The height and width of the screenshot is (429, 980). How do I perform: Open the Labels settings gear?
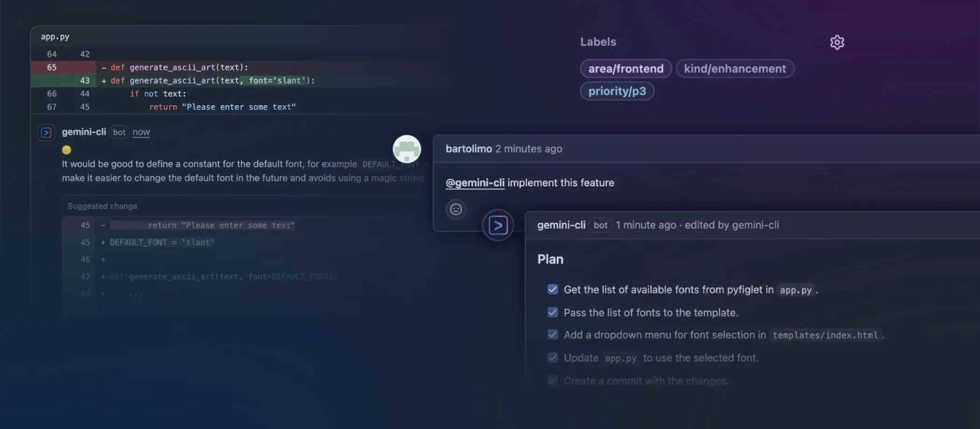pos(837,43)
